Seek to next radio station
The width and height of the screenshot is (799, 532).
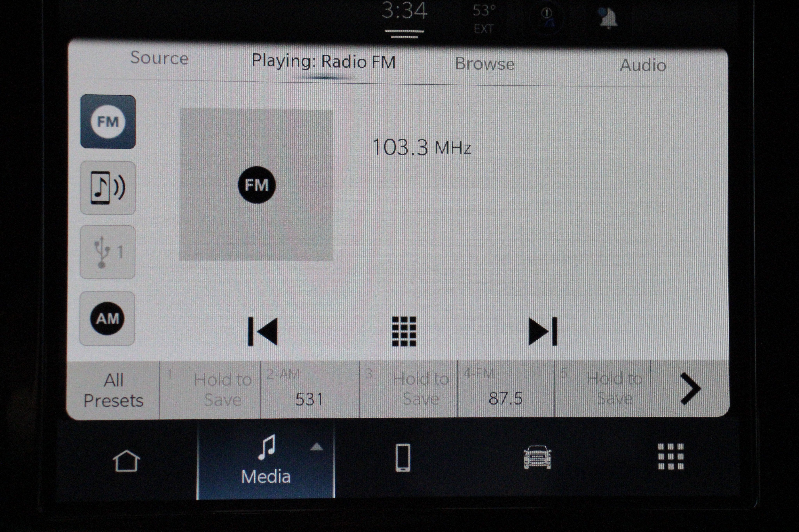(543, 331)
